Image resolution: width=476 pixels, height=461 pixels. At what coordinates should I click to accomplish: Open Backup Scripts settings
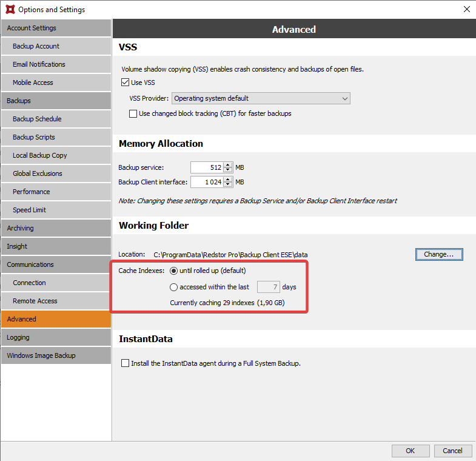coord(56,137)
